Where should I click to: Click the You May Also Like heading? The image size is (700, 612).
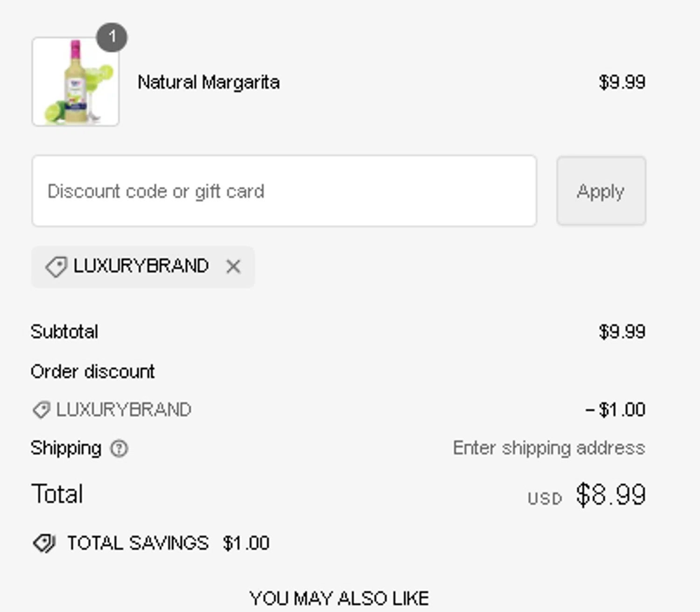(x=339, y=598)
